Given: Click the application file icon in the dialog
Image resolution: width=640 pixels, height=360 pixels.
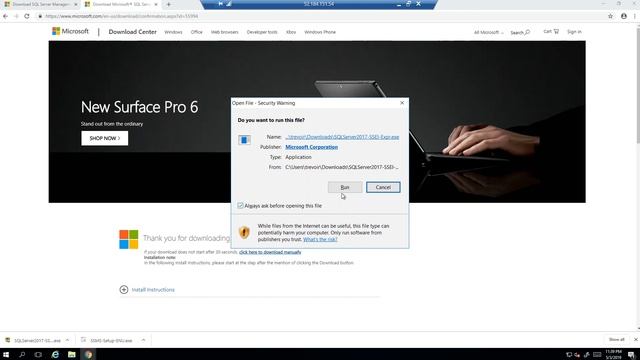Looking at the screenshot, I should [244, 140].
